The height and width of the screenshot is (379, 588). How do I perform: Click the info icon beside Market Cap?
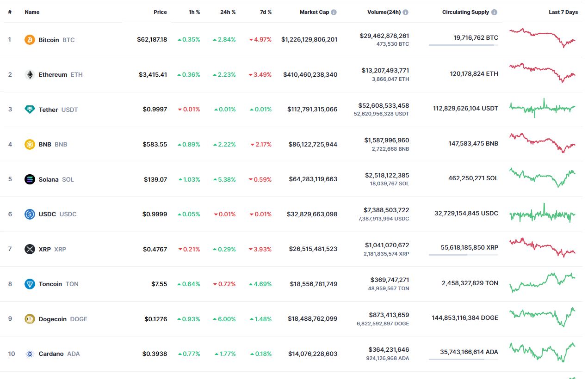pyautogui.click(x=334, y=12)
